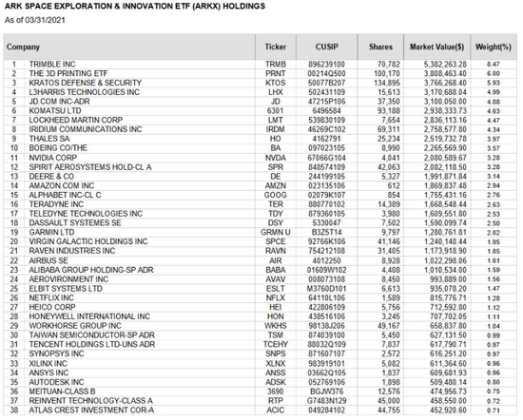Click the Ticker column header
Viewport: 523px width, 420px height.
pos(276,47)
